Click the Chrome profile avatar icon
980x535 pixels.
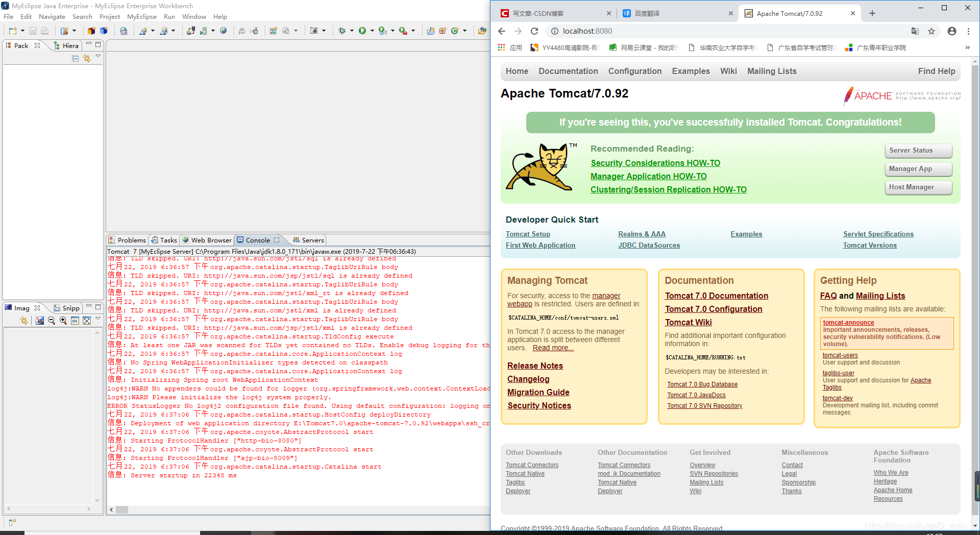pyautogui.click(x=952, y=31)
